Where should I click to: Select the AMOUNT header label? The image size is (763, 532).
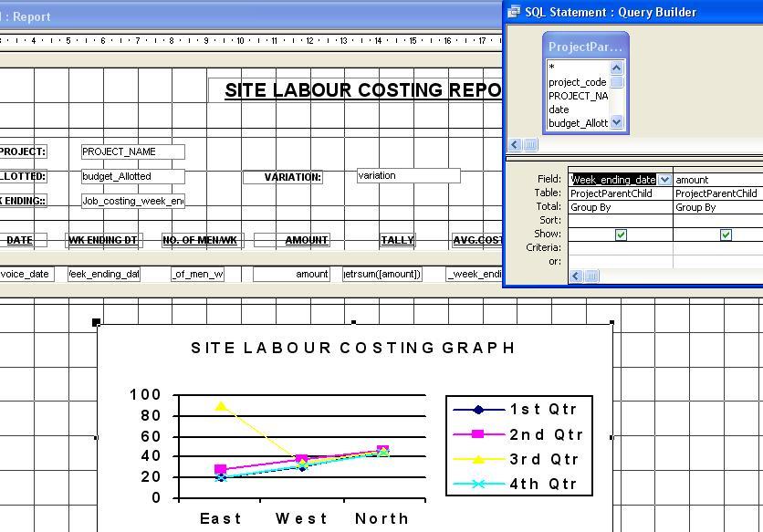pyautogui.click(x=292, y=240)
